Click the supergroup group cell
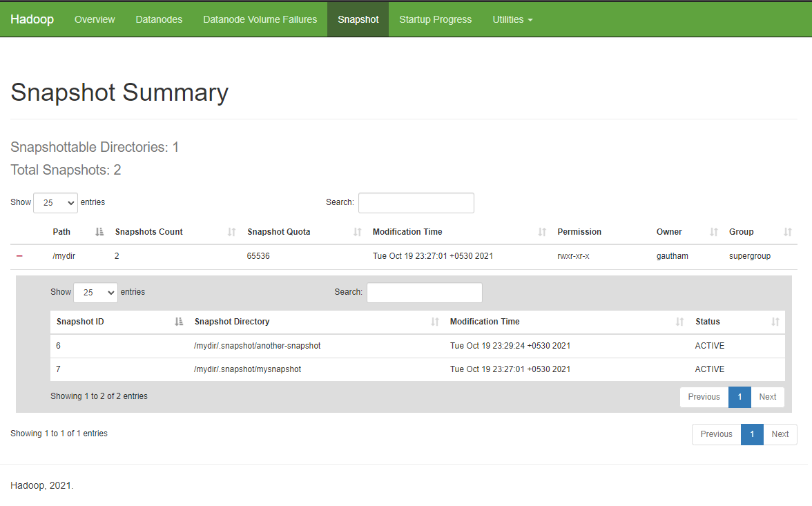Image resolution: width=812 pixels, height=506 pixels. (x=750, y=256)
